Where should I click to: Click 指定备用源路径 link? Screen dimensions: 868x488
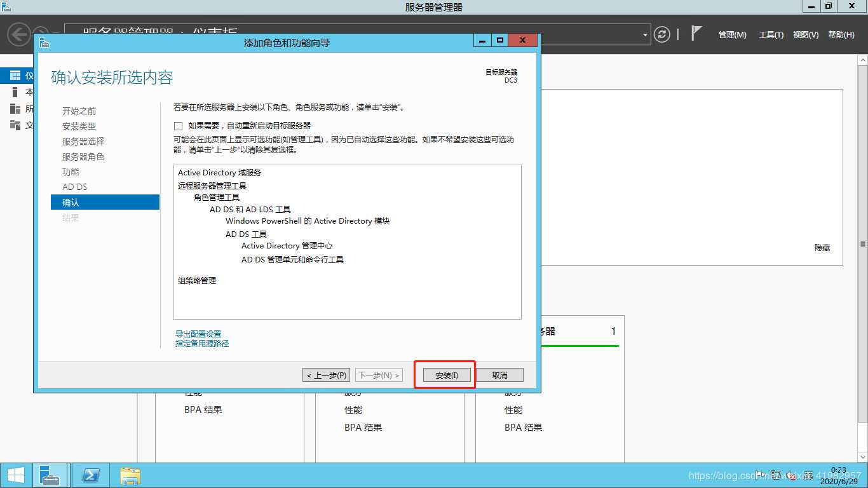click(202, 344)
